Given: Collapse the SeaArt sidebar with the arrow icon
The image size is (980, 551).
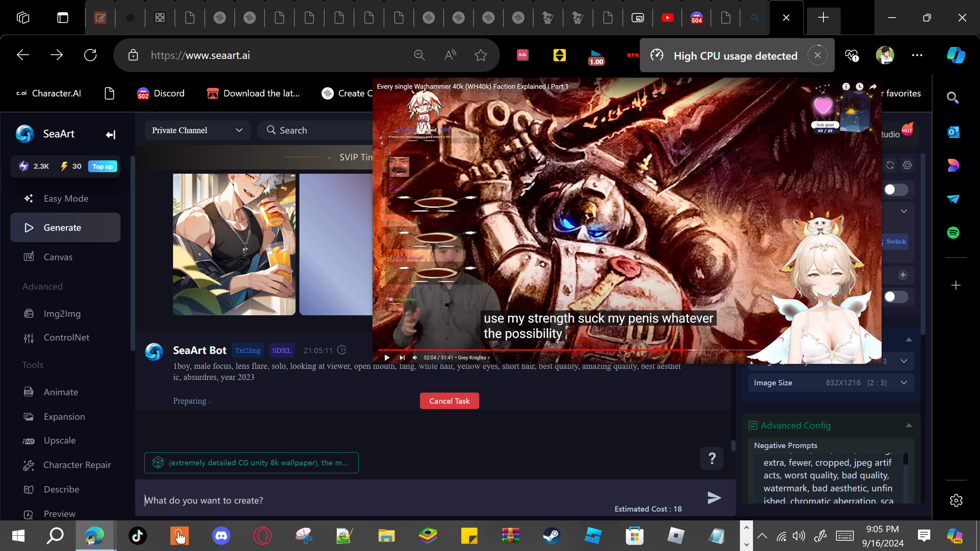Looking at the screenshot, I should pos(111,134).
